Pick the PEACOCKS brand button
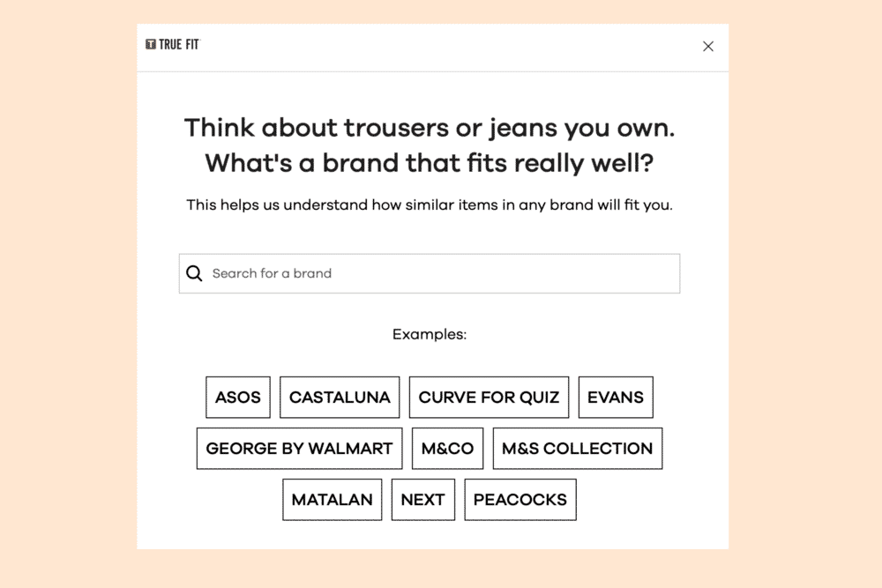Screen dimensions: 882x588 520,499
